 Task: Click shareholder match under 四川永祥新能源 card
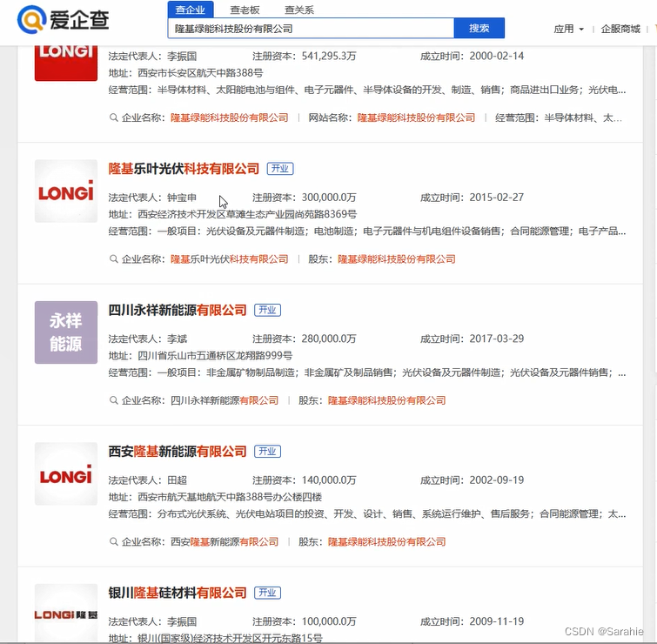point(386,400)
